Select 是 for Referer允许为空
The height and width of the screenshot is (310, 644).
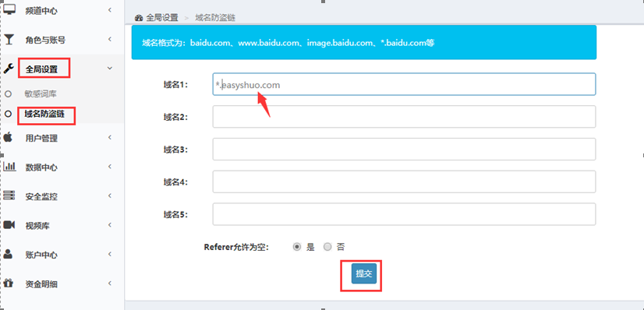point(296,247)
